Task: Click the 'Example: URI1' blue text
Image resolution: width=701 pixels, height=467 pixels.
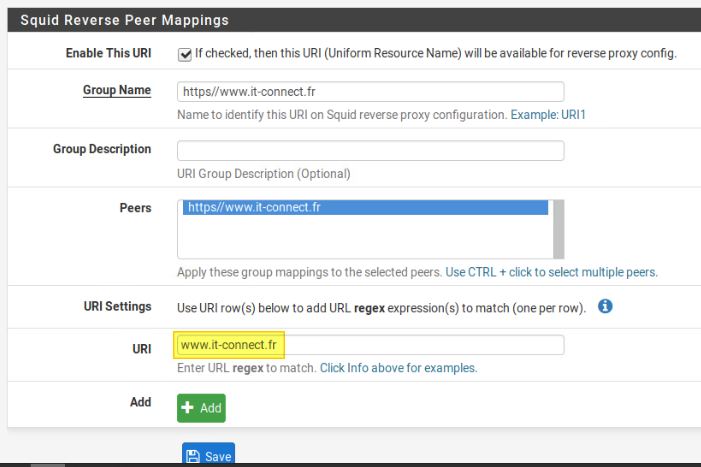Action: [x=548, y=115]
